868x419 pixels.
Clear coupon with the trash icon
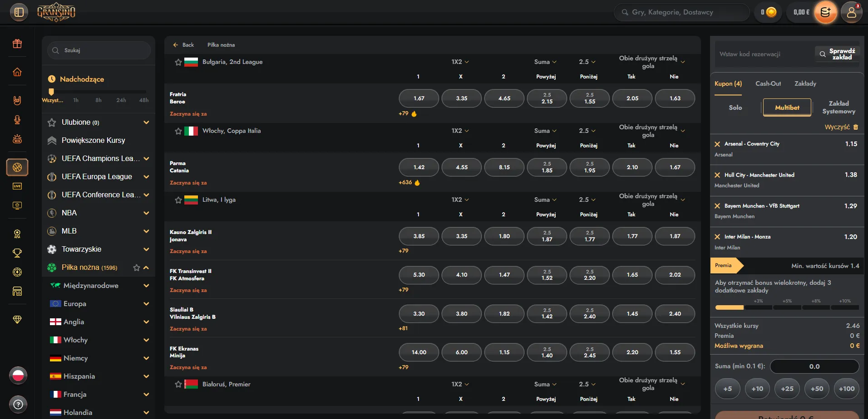pyautogui.click(x=856, y=127)
